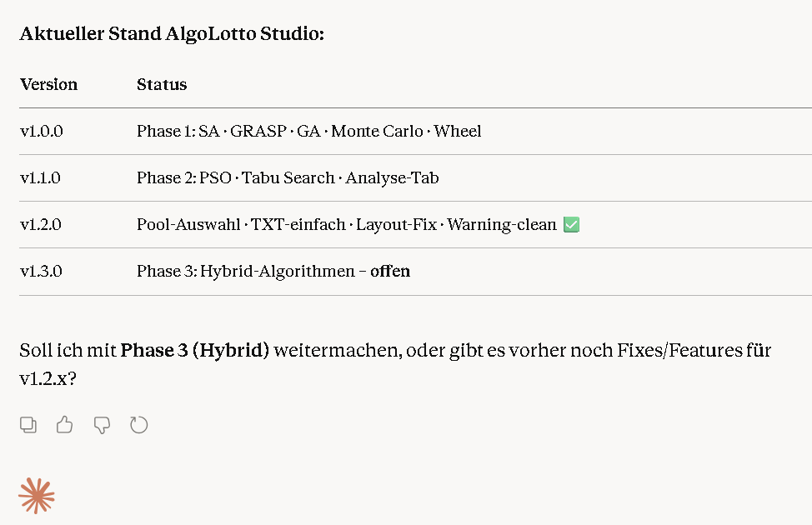This screenshot has width=812, height=525.
Task: Click the Version column header
Action: [48, 84]
